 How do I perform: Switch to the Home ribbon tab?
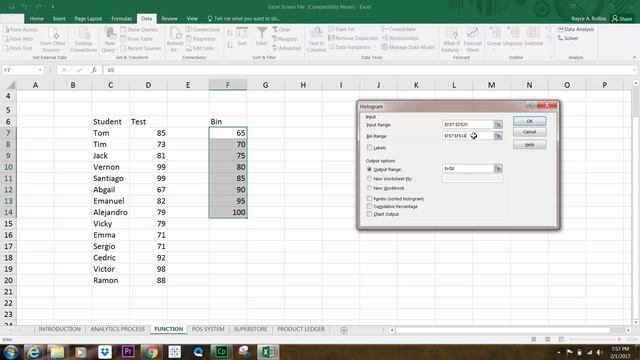pyautogui.click(x=36, y=19)
